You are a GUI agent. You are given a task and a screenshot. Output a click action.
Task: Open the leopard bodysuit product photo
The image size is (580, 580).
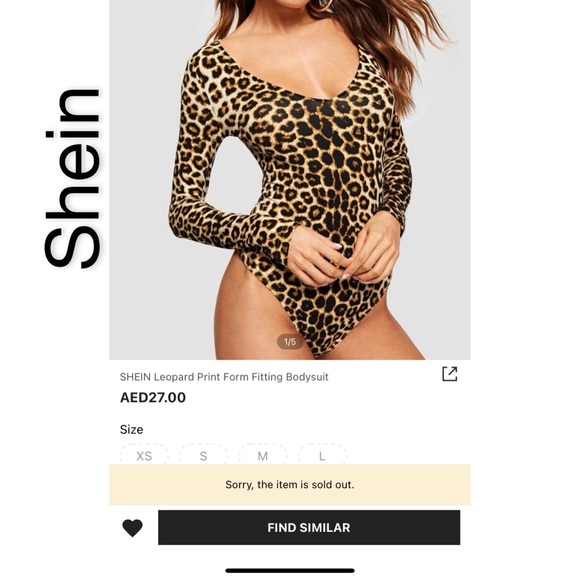click(x=290, y=180)
